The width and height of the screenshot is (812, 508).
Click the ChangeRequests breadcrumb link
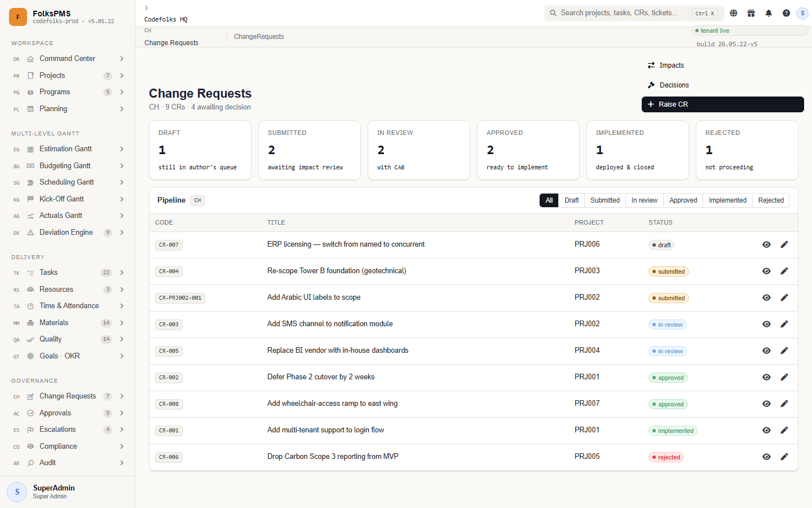259,37
